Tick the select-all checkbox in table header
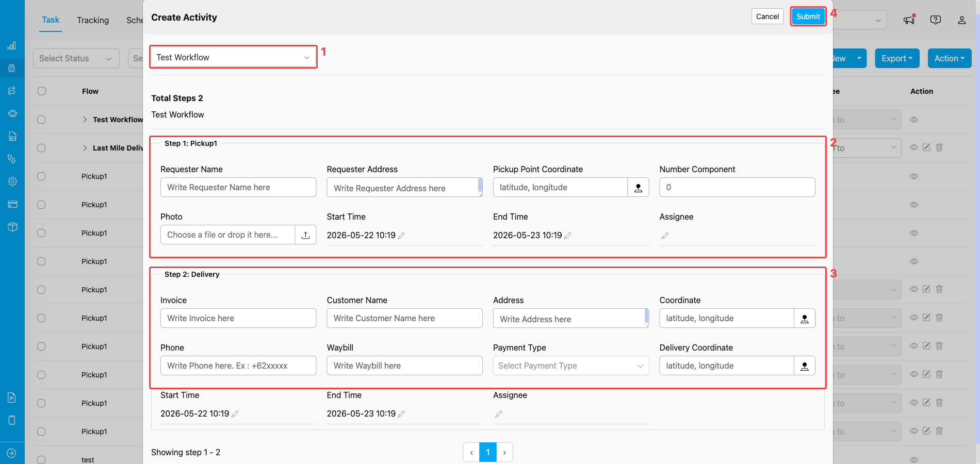980x464 pixels. click(42, 91)
